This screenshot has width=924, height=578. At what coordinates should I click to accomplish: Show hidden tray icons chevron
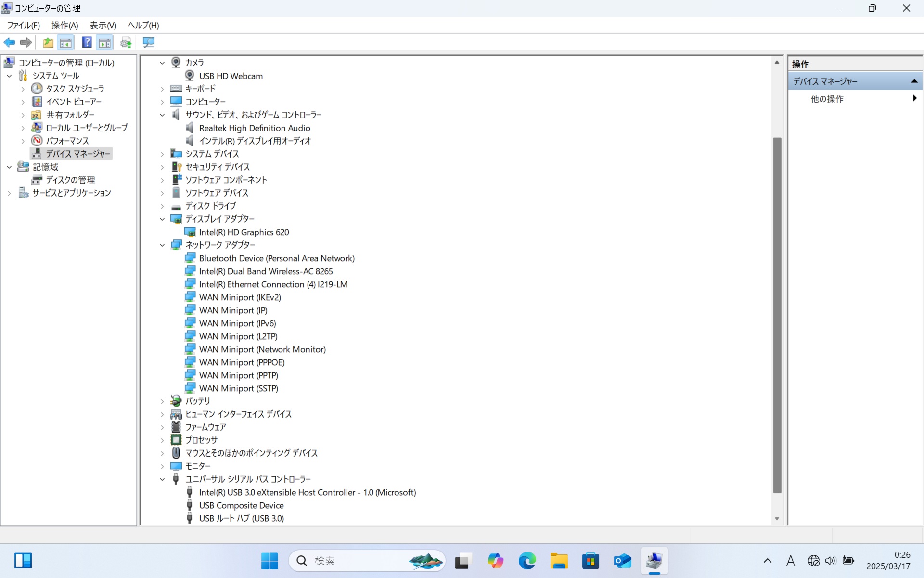768,561
